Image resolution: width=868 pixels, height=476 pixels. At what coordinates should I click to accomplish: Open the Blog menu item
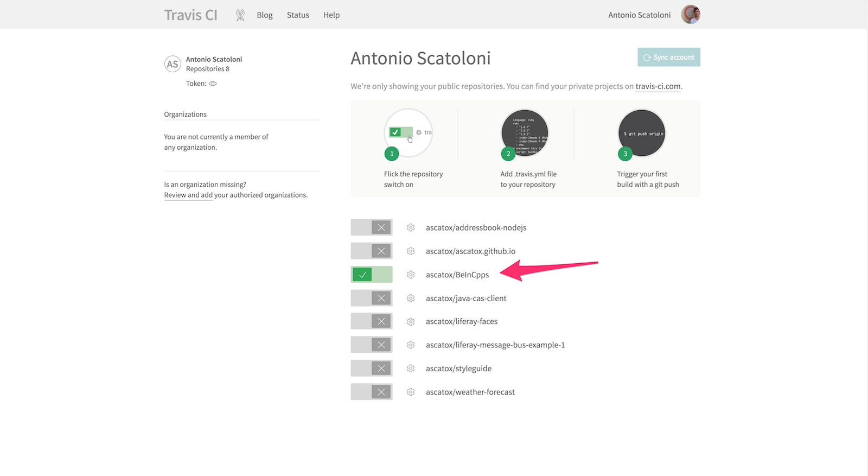click(265, 15)
